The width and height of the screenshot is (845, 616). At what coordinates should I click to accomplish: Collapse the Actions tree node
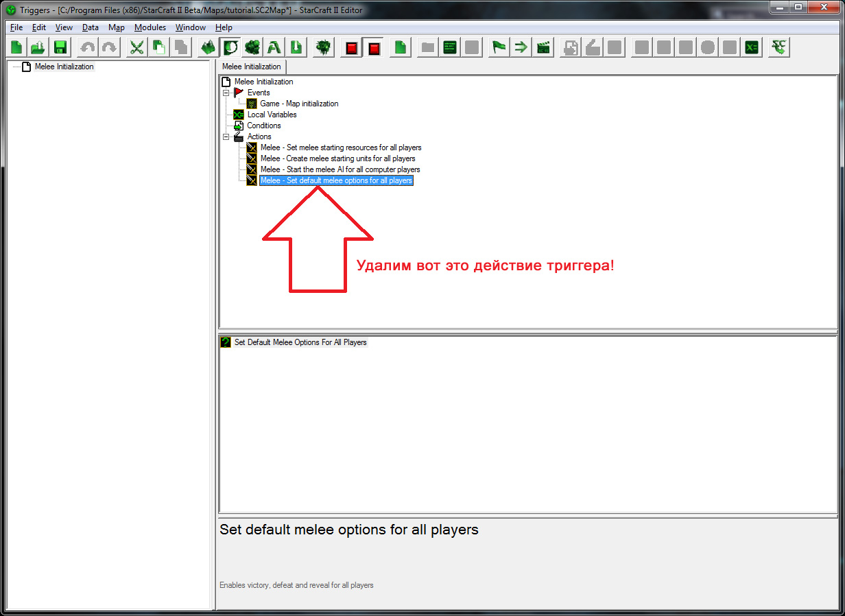click(x=226, y=137)
